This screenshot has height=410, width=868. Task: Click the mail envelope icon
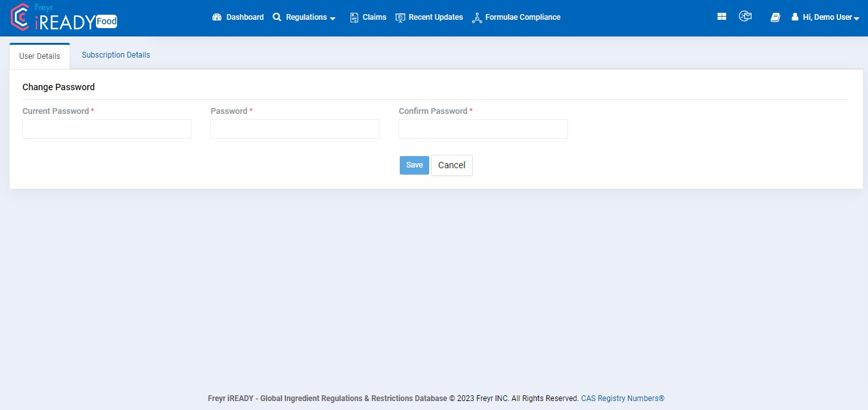pos(745,17)
